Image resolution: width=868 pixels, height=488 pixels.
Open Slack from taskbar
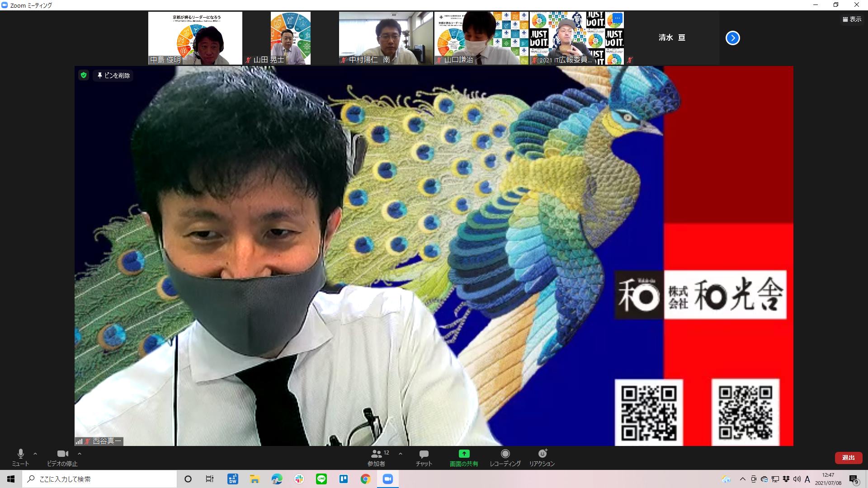pos(299,479)
